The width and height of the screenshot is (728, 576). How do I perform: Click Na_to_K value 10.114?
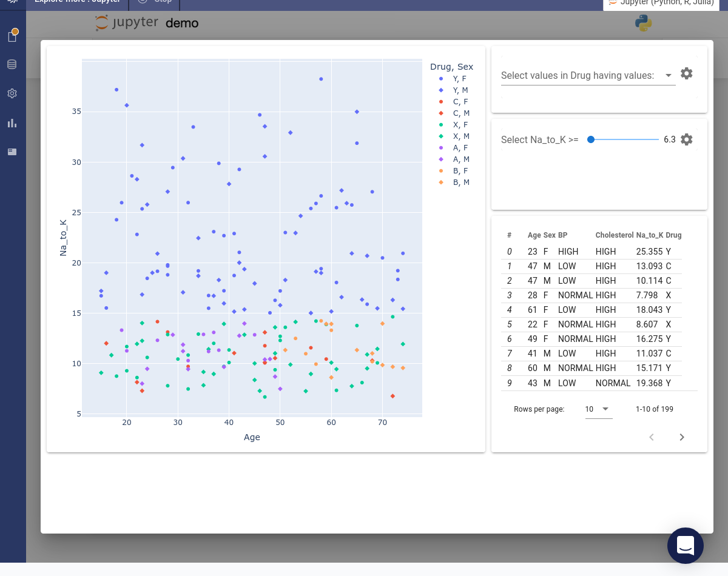(649, 281)
